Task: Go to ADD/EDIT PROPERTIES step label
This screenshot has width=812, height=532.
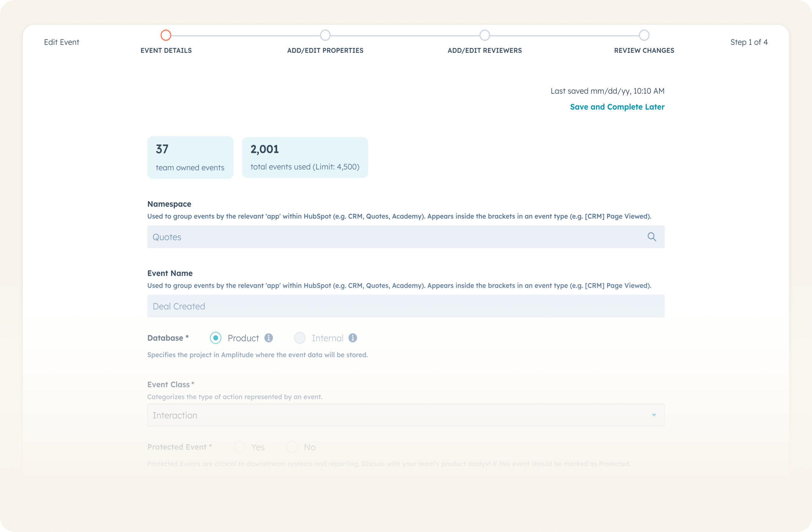Action: click(x=325, y=51)
